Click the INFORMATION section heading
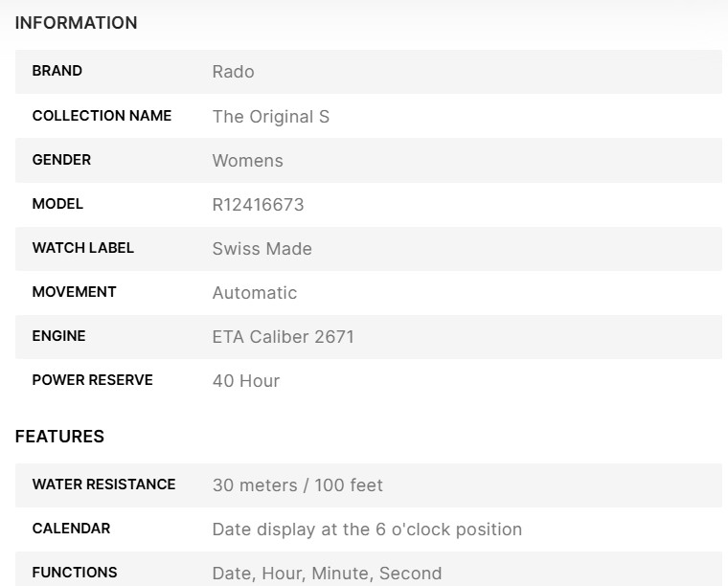Screen dimensions: 728x586 pos(76,23)
